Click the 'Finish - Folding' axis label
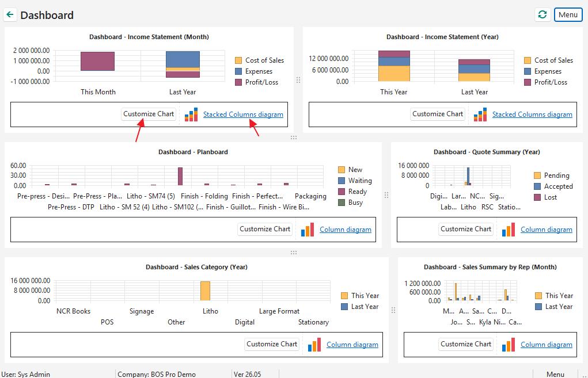 point(204,196)
